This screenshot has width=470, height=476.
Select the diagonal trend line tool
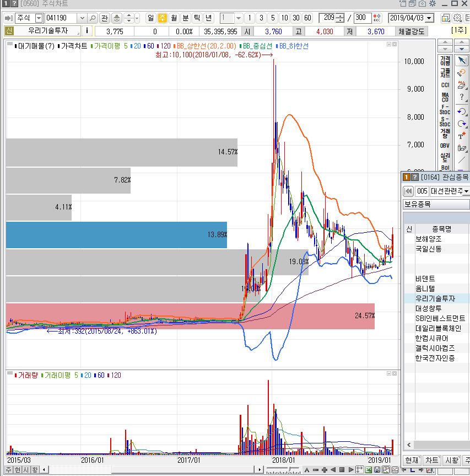coord(462,160)
